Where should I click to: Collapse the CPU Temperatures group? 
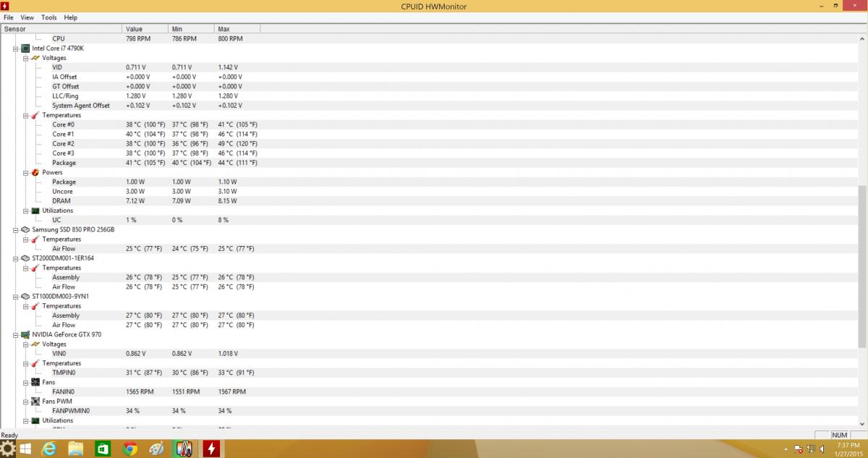pyautogui.click(x=25, y=115)
